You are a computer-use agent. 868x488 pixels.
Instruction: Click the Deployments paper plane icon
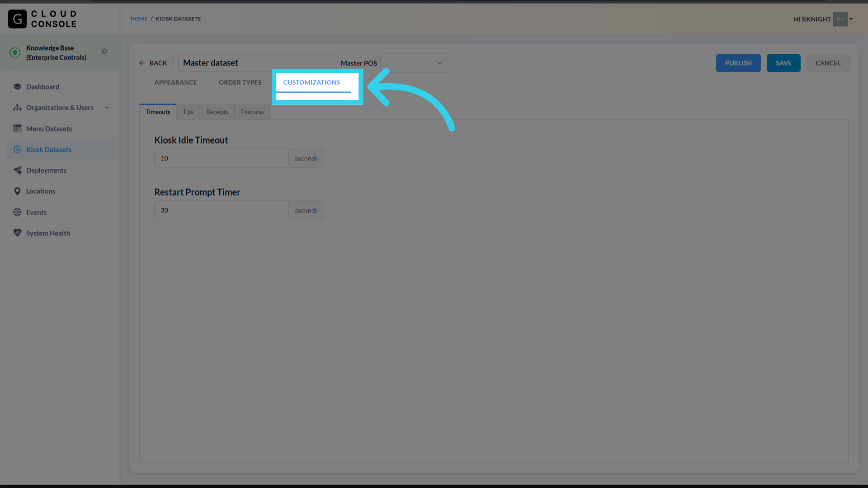click(17, 170)
